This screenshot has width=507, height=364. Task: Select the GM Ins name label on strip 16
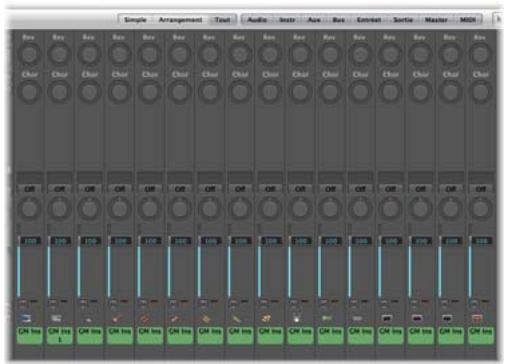(x=480, y=335)
